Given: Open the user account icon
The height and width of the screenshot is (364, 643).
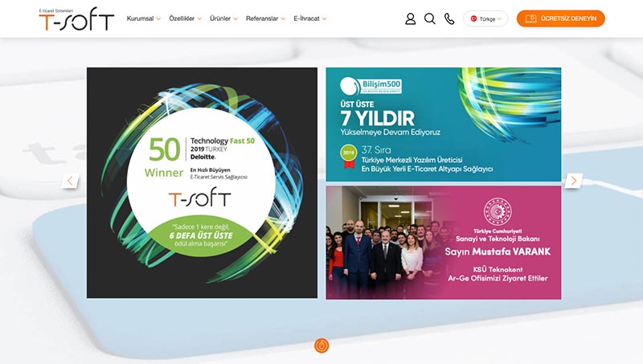Looking at the screenshot, I should pos(410,18).
